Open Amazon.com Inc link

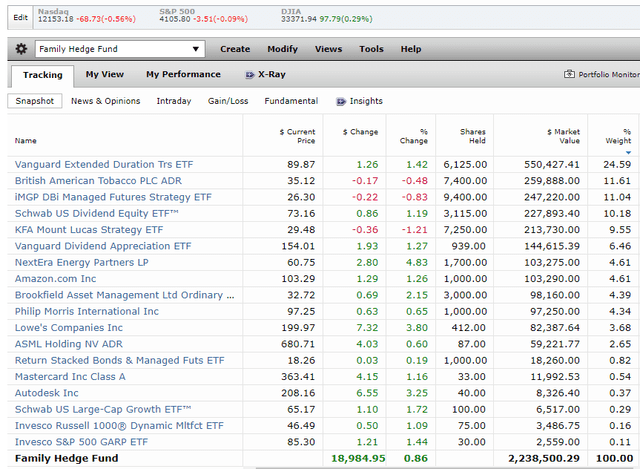pos(56,279)
